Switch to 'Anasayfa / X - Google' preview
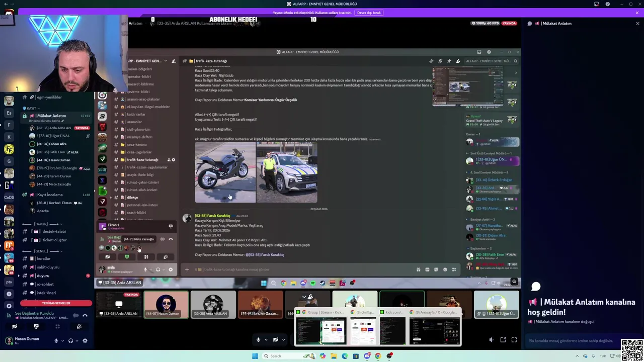The width and height of the screenshot is (644, 362). [435, 327]
